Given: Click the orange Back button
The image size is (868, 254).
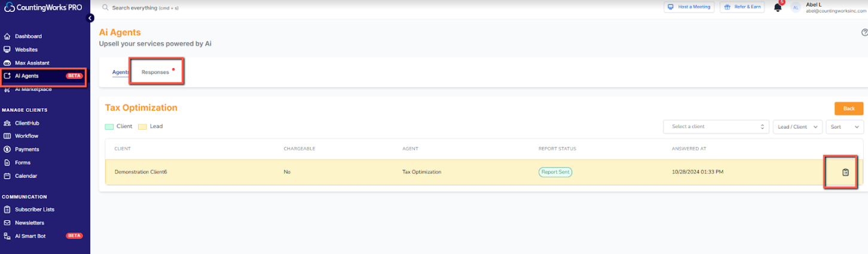Looking at the screenshot, I should click(849, 109).
